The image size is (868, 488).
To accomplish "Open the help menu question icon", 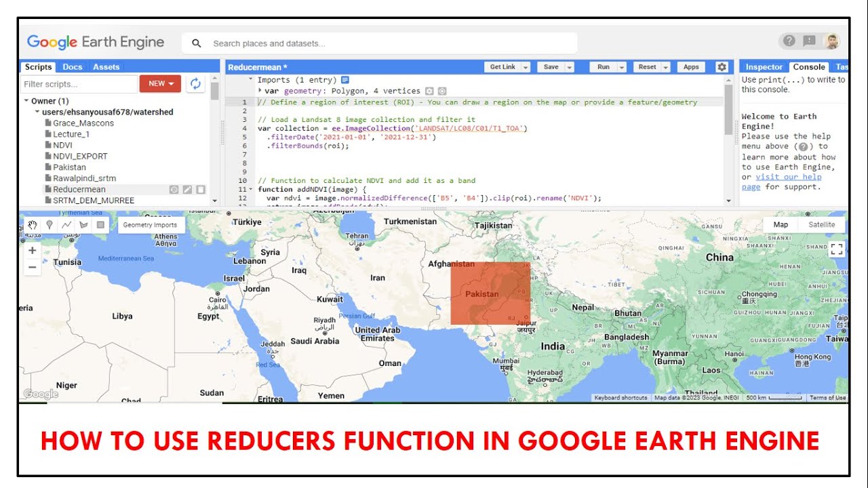I will tap(789, 41).
